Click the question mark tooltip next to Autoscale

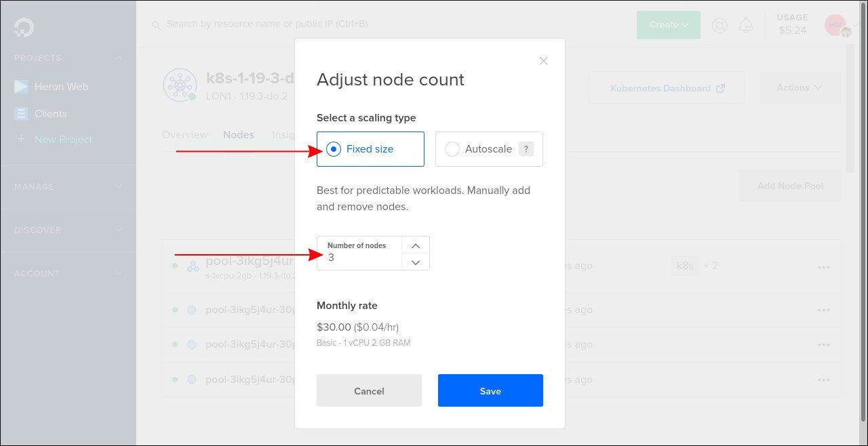click(526, 148)
